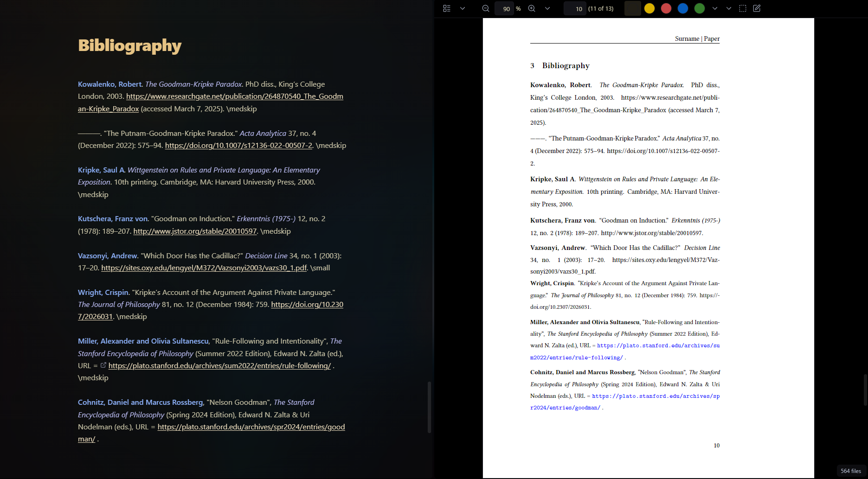868x479 pixels.
Task: Click the author name Wright, Crispin in editor
Action: pos(103,292)
